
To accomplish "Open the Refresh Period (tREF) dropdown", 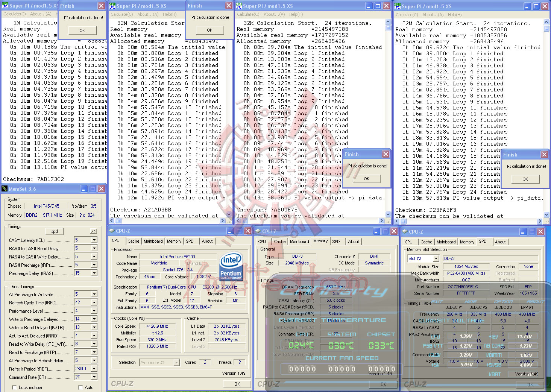I will click(x=94, y=369).
